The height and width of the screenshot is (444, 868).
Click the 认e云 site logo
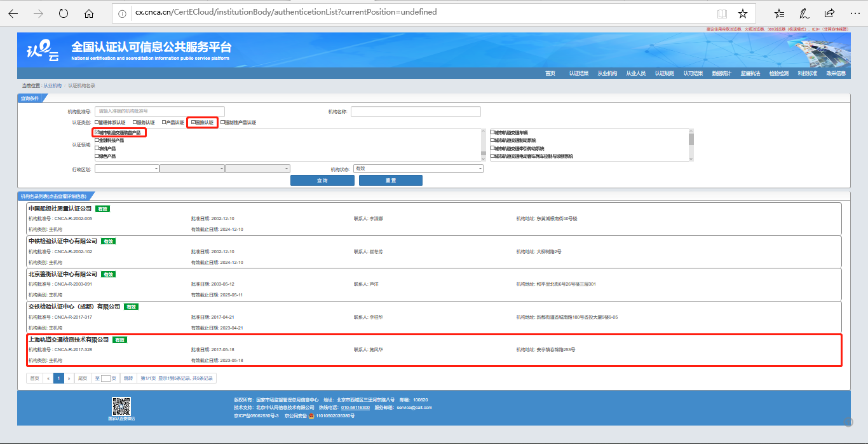[43, 51]
